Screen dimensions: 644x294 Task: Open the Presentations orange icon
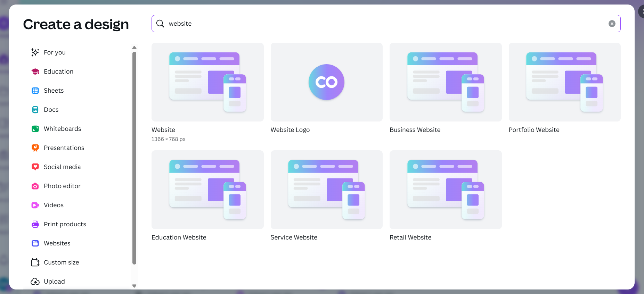click(35, 148)
